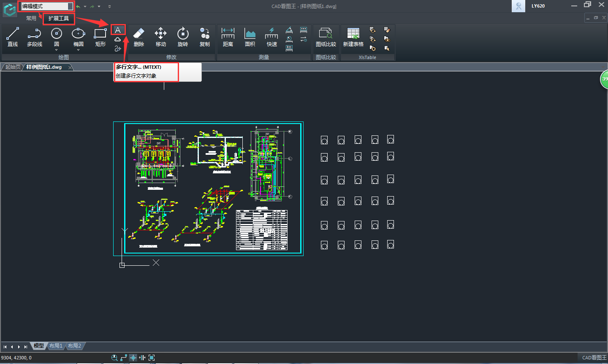Open the 起始页 start page tab
Viewport: 608px width, 364px height.
click(12, 67)
